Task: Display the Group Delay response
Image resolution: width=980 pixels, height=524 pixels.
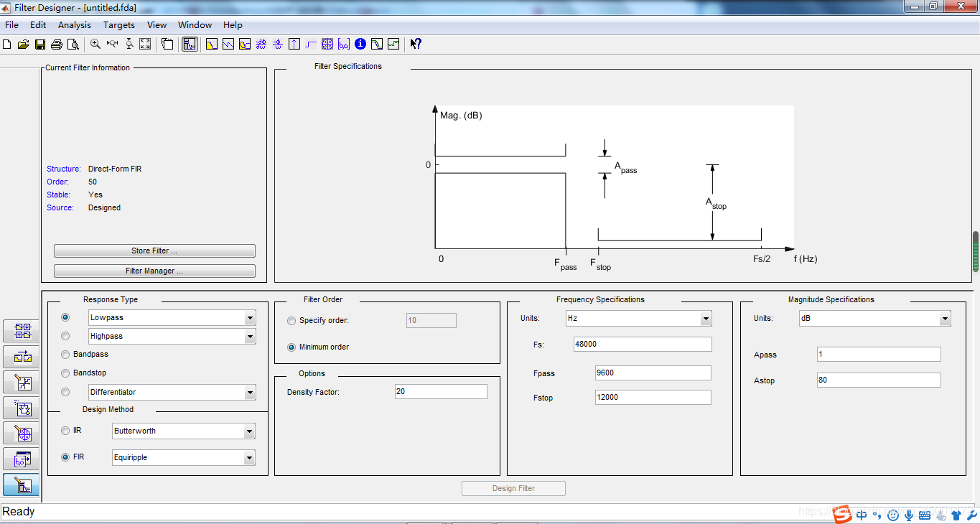Action: 261,44
